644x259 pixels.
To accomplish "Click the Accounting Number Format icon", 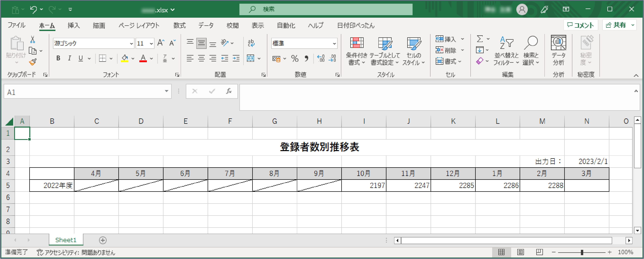I will (276, 59).
